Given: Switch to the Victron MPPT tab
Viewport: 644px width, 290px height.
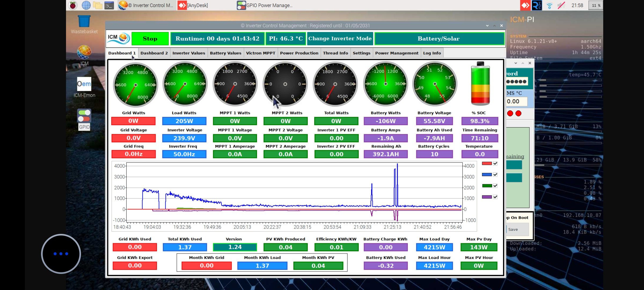Looking at the screenshot, I should (x=260, y=53).
